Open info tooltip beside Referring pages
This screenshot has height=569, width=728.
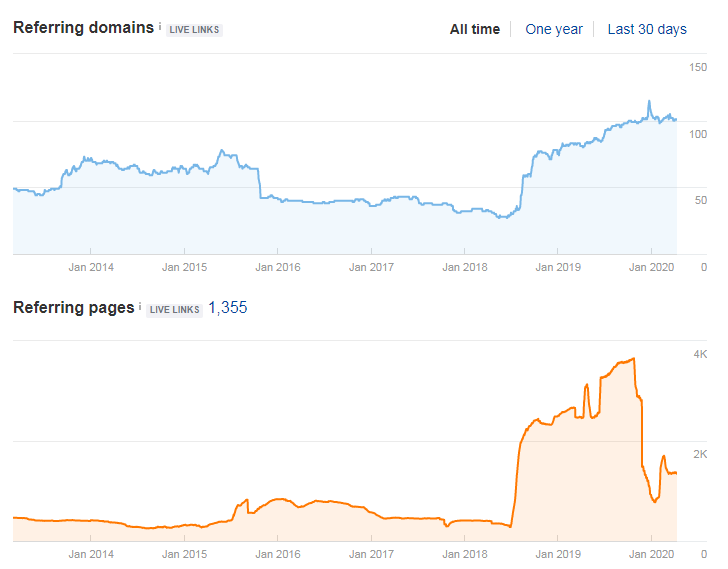pyautogui.click(x=140, y=306)
